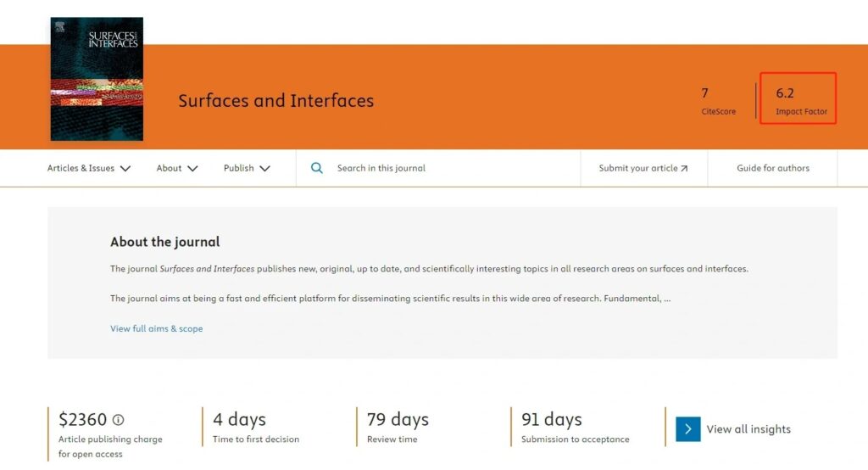Click View all insights text
868x470 pixels.
coord(748,429)
